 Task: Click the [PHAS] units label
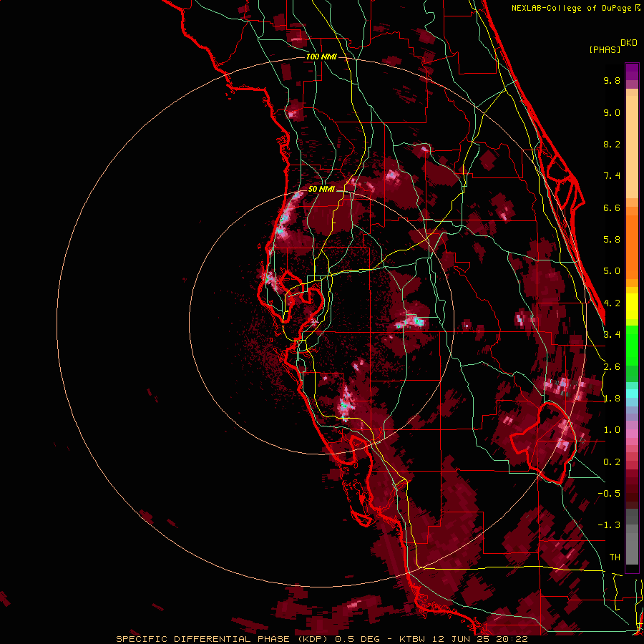605,49
